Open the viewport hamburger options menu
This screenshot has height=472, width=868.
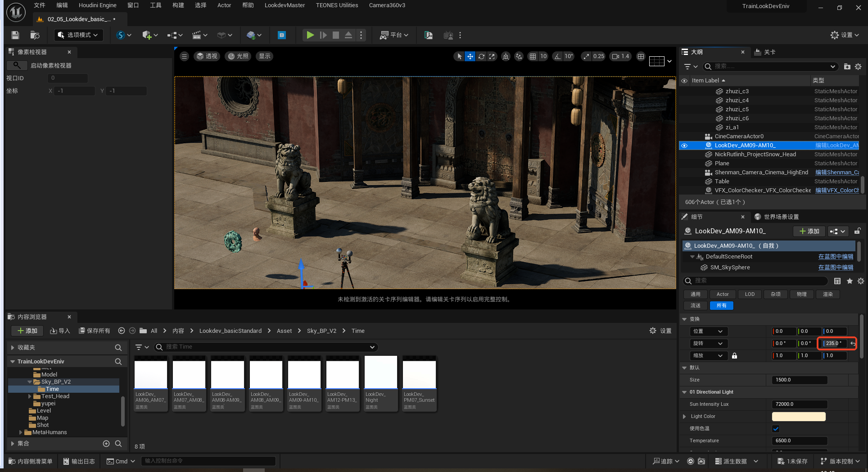coord(184,56)
